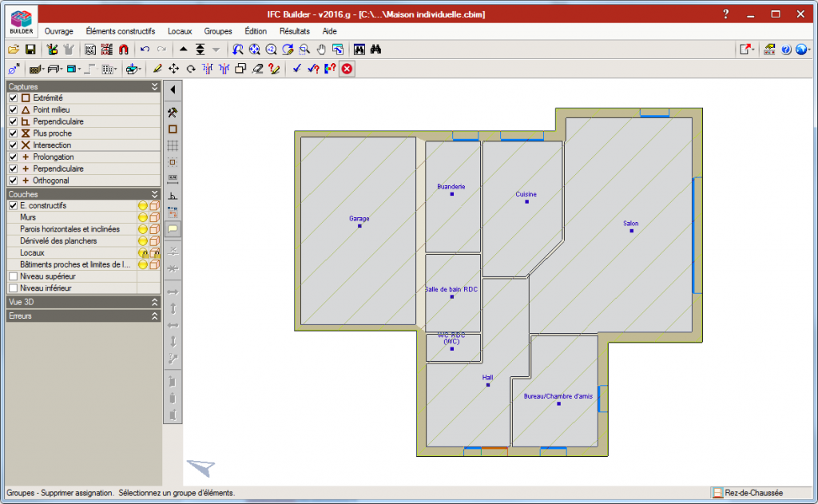818x504 pixels.
Task: Click the yellow light bulb beside Murs
Action: (x=143, y=217)
